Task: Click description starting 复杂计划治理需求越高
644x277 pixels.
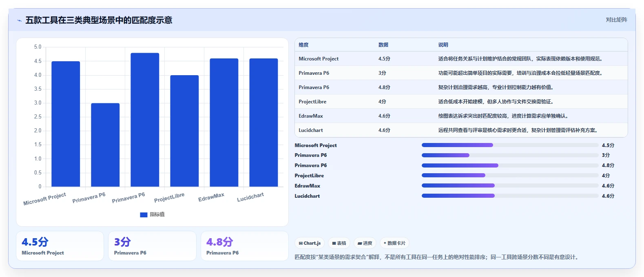Action: (x=496, y=87)
